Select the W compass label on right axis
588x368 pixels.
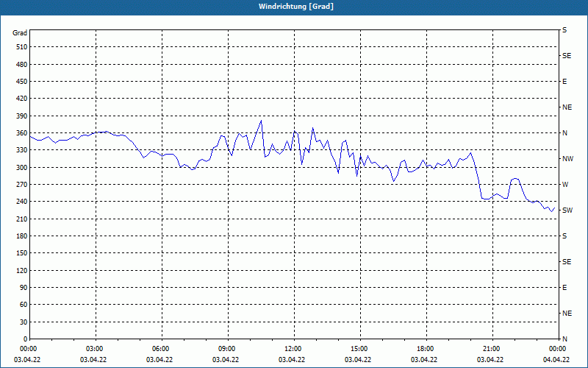pyautogui.click(x=565, y=185)
